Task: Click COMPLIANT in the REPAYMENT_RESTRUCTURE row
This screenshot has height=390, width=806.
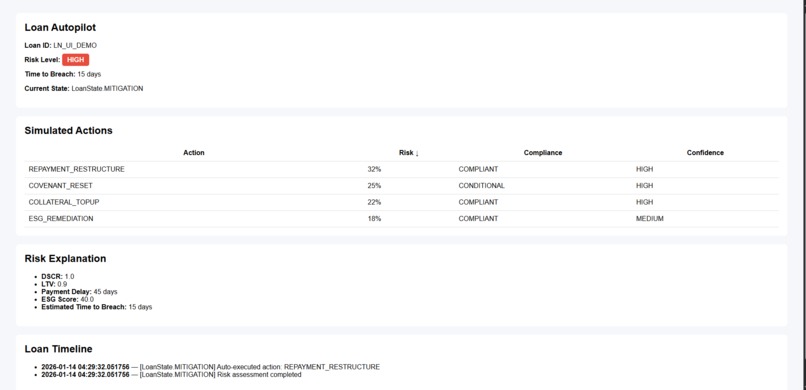Action: pos(478,169)
